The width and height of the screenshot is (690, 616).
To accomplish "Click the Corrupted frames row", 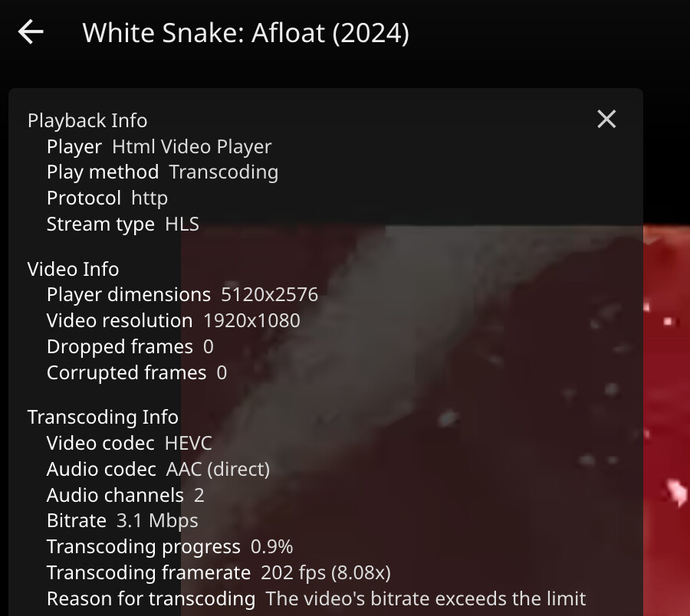I will (x=136, y=372).
